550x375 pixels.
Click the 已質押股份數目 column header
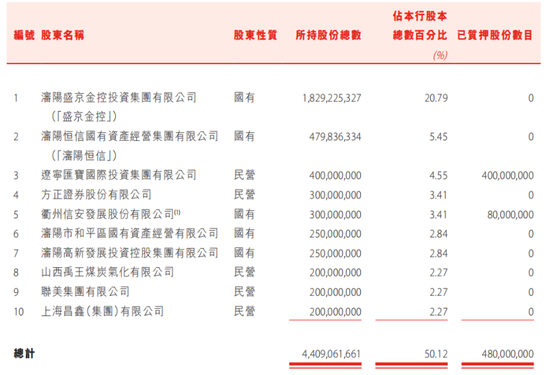coord(495,35)
